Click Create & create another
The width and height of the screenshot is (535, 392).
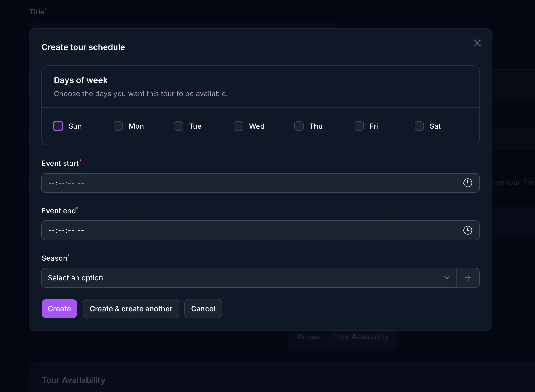[131, 308]
